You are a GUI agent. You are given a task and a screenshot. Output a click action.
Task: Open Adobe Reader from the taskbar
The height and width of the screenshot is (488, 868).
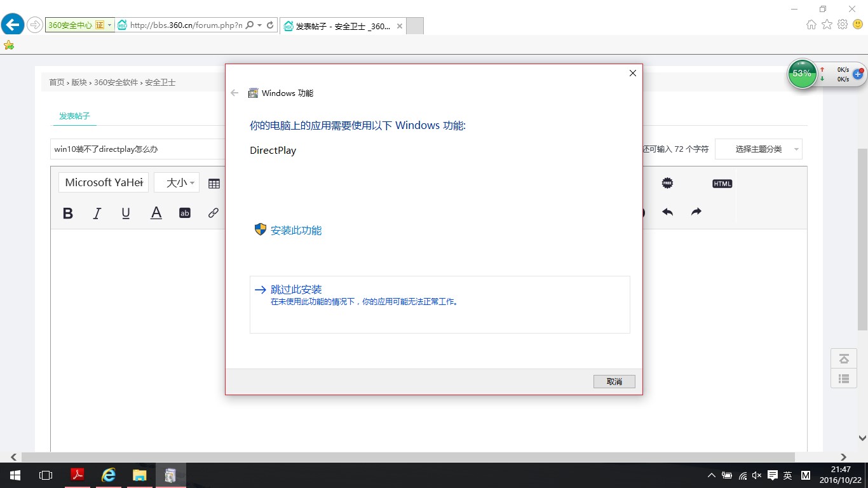(x=77, y=475)
